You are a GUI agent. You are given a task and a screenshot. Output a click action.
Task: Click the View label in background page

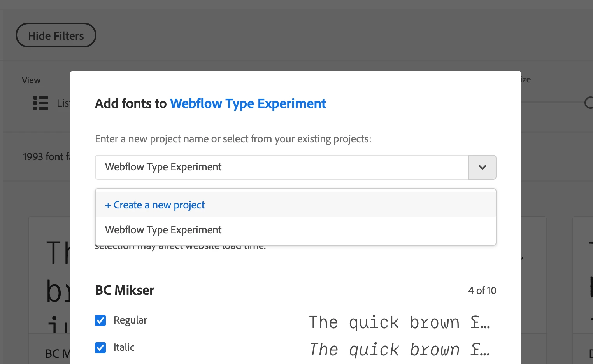click(31, 80)
